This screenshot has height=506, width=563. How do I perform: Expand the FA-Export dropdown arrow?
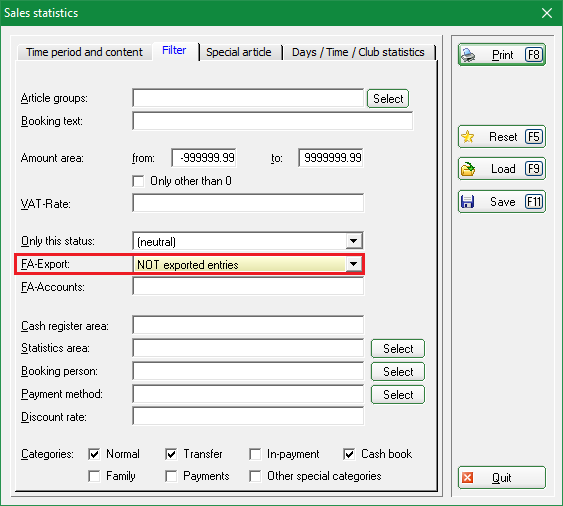(x=354, y=264)
